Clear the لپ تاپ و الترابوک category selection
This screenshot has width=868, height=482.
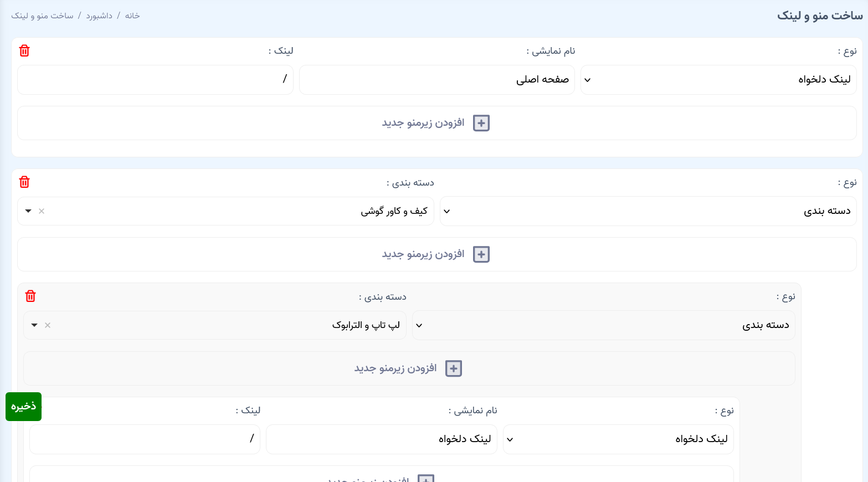[48, 325]
